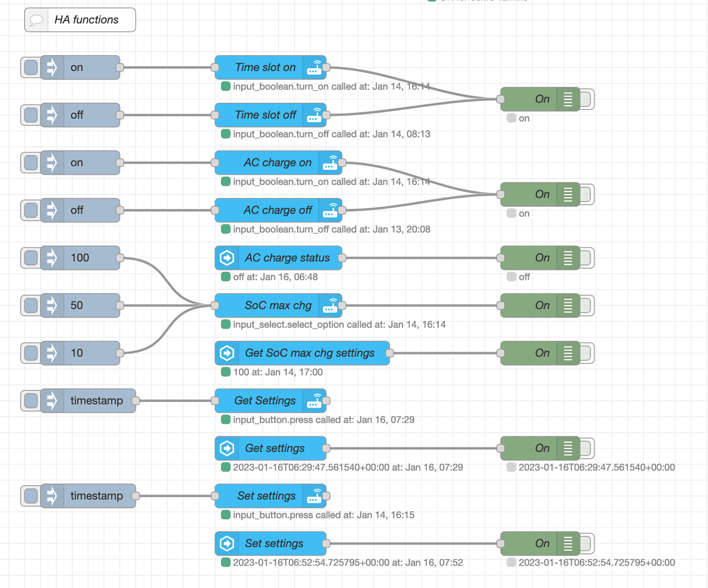
Task: Click the router icon on SoC max chg node
Action: click(x=330, y=305)
